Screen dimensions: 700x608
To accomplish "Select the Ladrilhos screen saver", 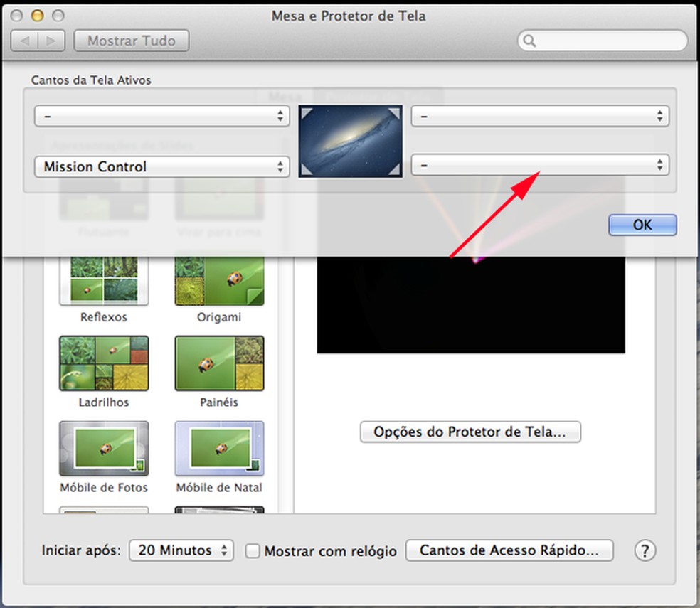I will point(104,363).
